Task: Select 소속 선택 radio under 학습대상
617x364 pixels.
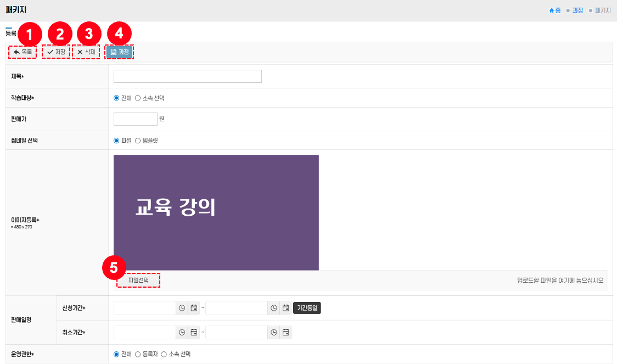Action: click(x=138, y=98)
